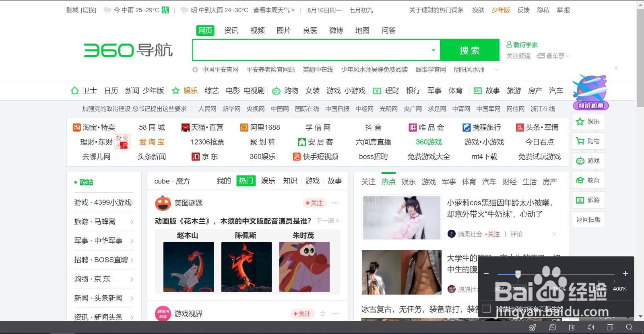Open 安居客 via its green house icon

302,142
